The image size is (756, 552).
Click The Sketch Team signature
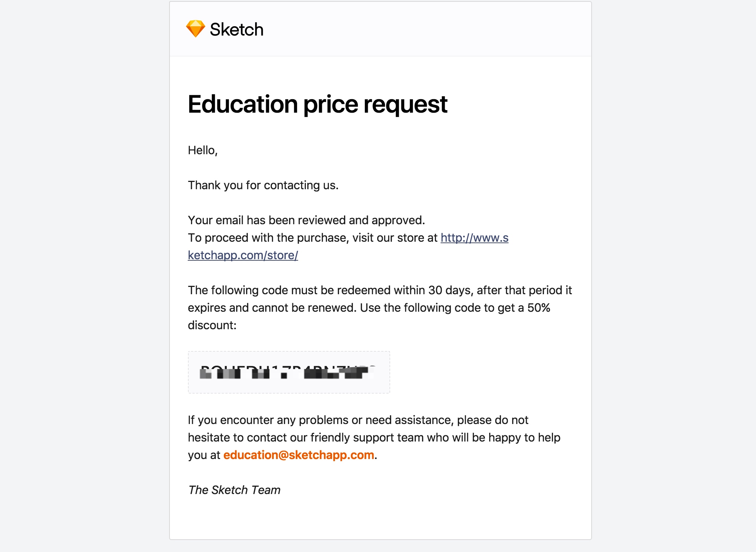coord(234,490)
